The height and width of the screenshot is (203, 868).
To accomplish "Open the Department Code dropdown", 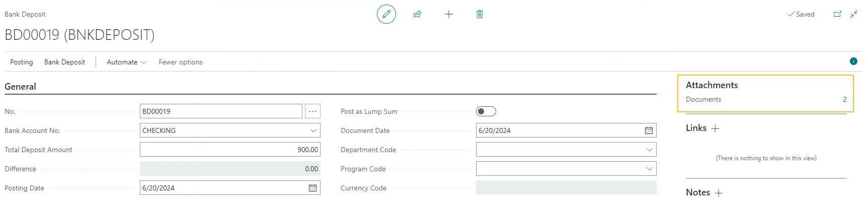I will tap(650, 150).
